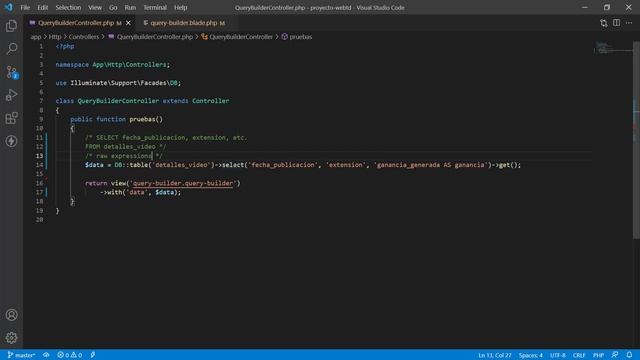Viewport: 640px width, 360px height.
Task: Expand QueryBuilderController.php file breadcrumb
Action: [155, 37]
